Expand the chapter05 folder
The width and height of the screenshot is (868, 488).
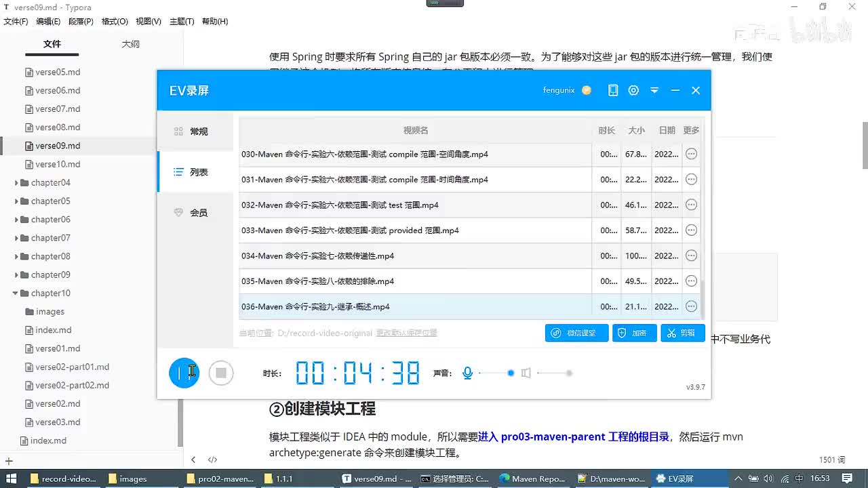coord(16,201)
